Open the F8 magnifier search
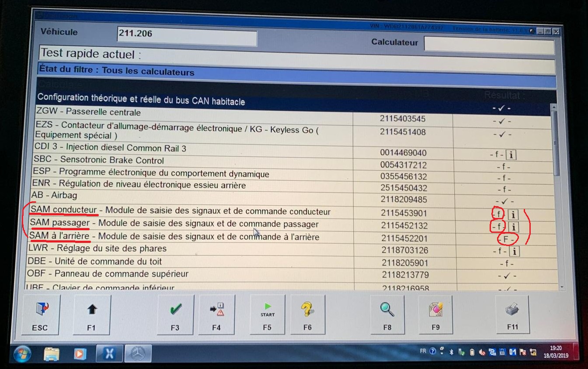 tap(387, 314)
